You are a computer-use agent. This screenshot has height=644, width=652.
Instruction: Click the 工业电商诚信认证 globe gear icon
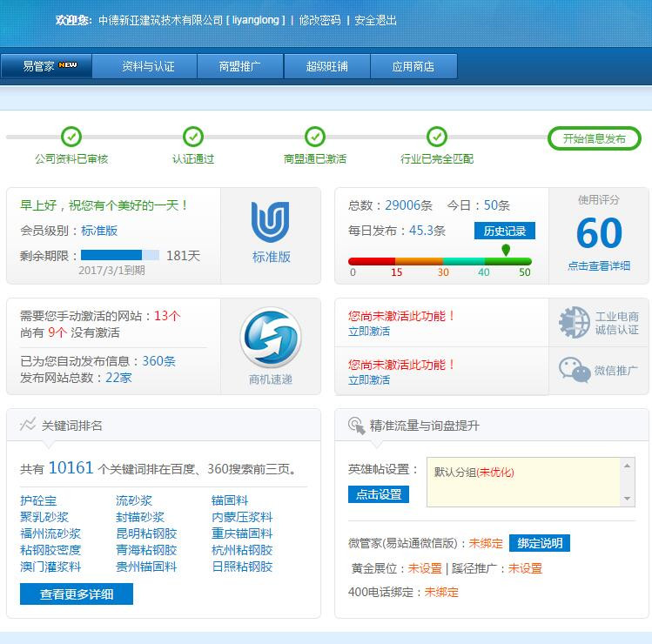point(575,323)
